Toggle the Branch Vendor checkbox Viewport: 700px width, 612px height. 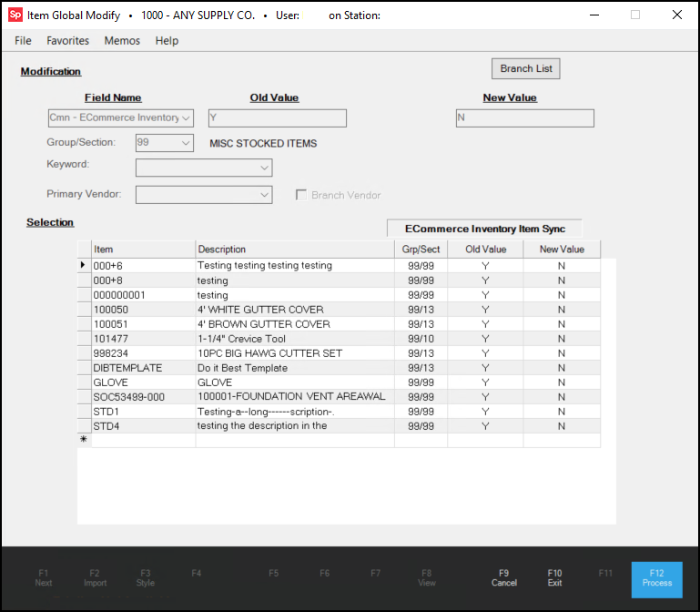[x=301, y=195]
